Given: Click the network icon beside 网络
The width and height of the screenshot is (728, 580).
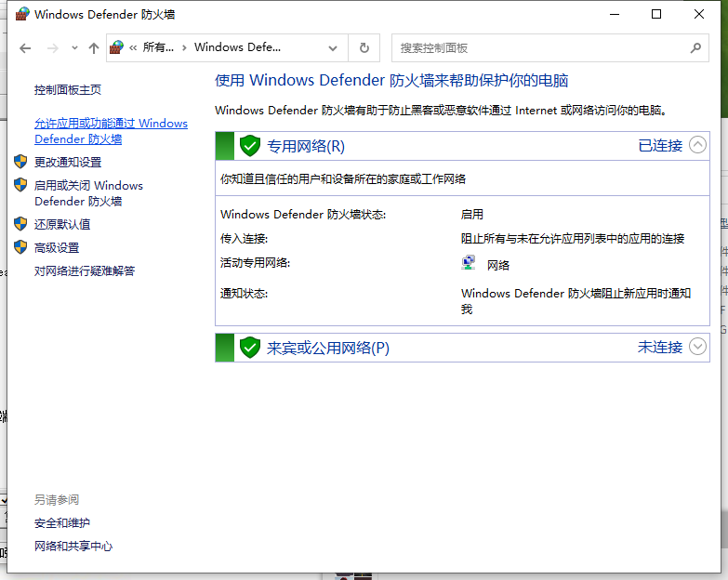Looking at the screenshot, I should 470,264.
